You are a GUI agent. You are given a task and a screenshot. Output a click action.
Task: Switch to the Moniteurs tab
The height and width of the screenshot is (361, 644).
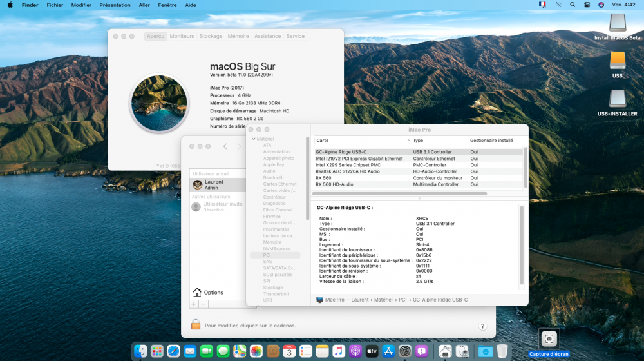pyautogui.click(x=182, y=36)
